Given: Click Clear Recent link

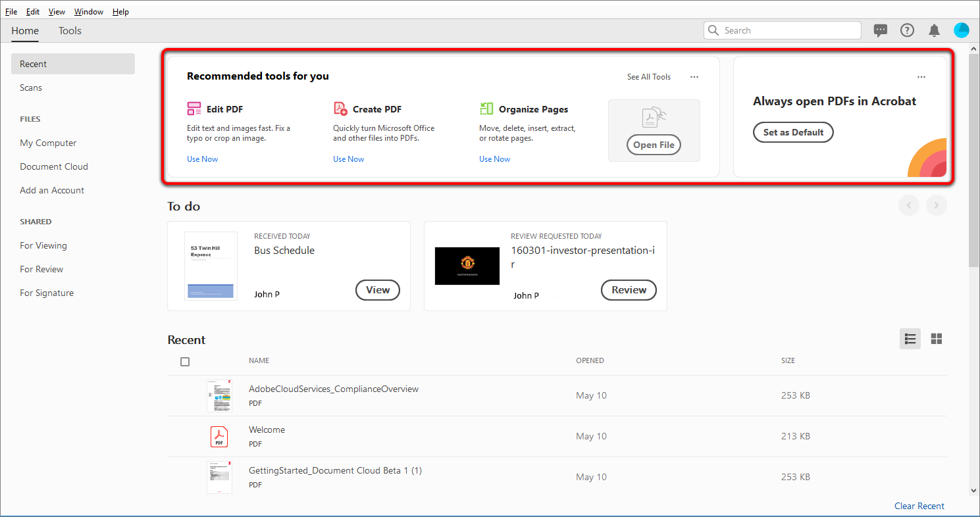Looking at the screenshot, I should (919, 506).
